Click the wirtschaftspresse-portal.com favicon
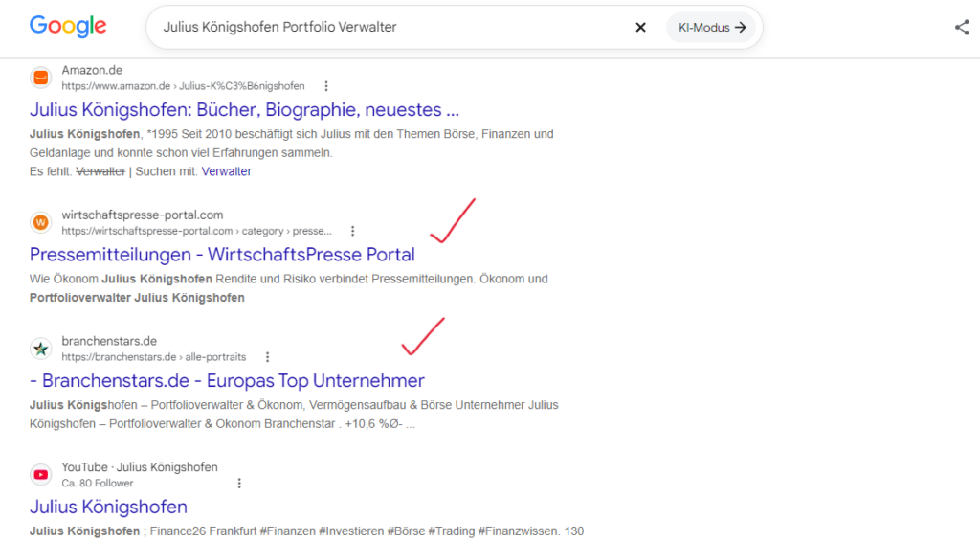The image size is (980, 542). pos(40,222)
